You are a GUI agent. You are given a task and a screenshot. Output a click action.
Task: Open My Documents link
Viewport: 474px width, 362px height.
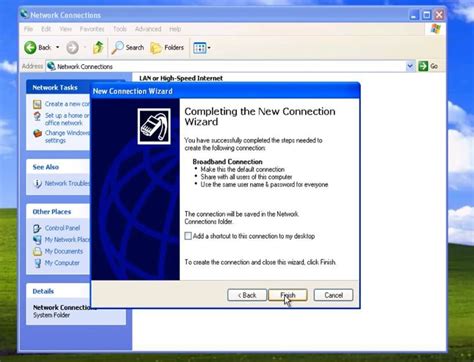click(x=64, y=251)
